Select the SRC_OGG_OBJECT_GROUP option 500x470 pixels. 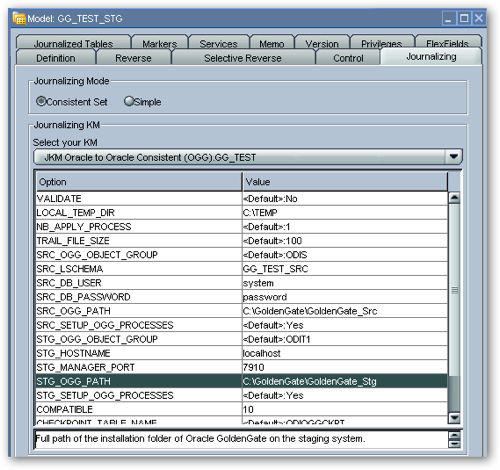click(x=139, y=255)
